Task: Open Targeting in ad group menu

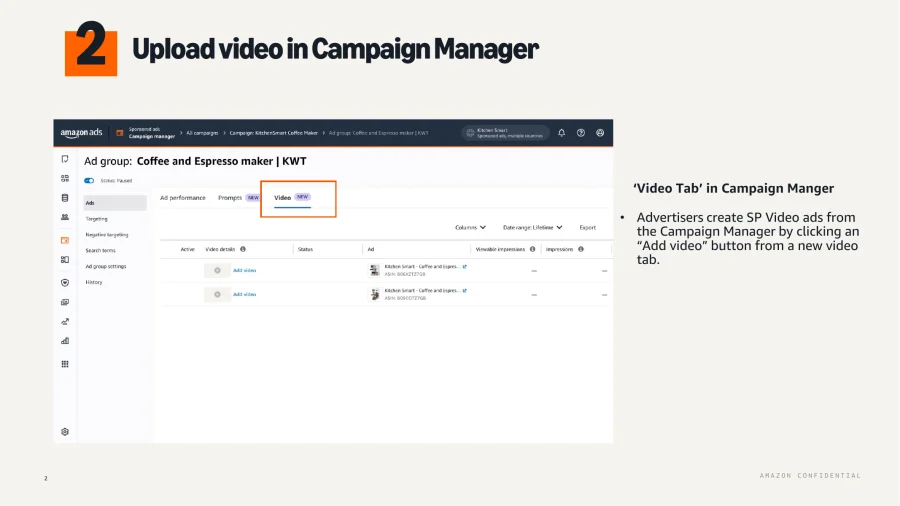Action: click(96, 219)
